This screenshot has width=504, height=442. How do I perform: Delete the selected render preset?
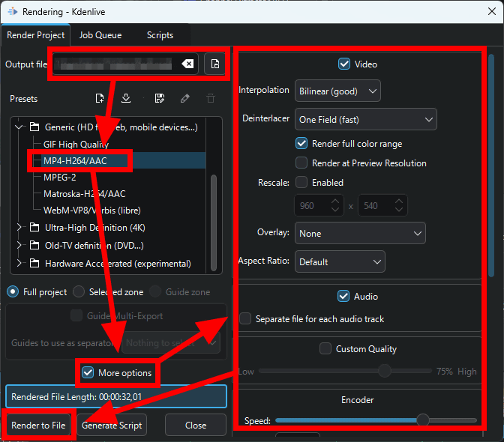(x=211, y=98)
